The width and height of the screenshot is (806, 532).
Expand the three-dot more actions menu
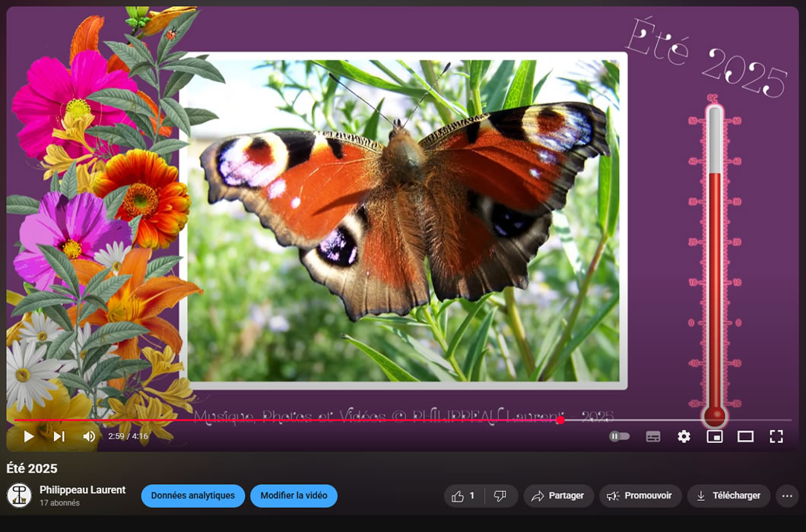787,496
